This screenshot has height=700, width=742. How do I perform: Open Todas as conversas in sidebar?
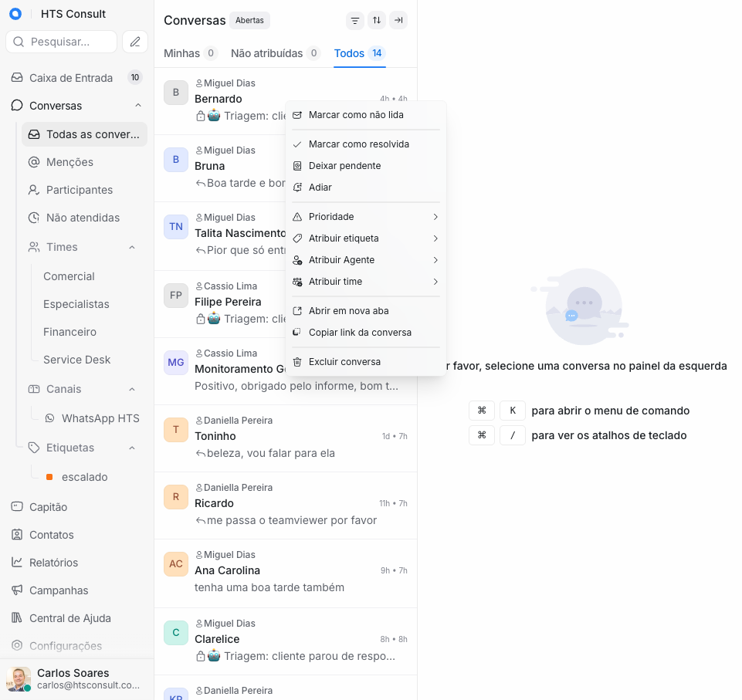85,134
